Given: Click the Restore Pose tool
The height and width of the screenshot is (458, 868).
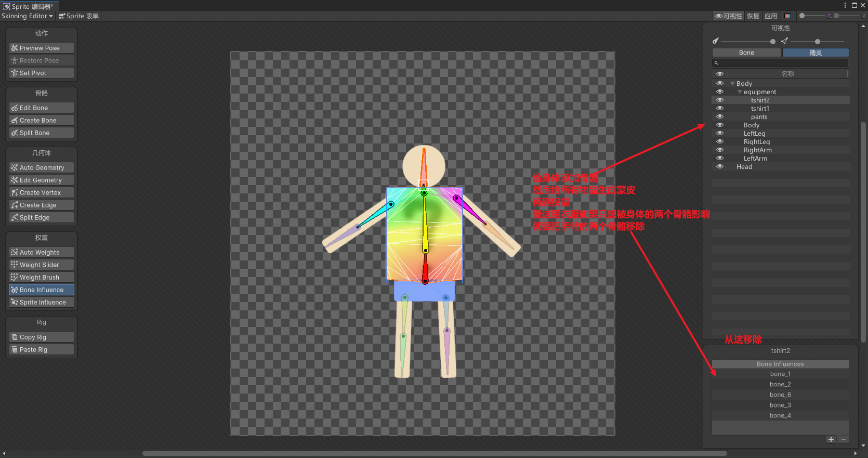Looking at the screenshot, I should [x=42, y=60].
